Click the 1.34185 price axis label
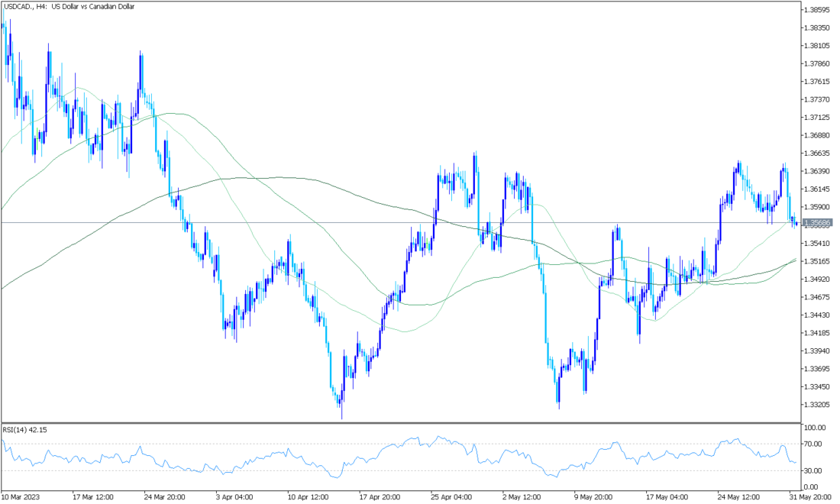This screenshot has width=840, height=504. (818, 333)
